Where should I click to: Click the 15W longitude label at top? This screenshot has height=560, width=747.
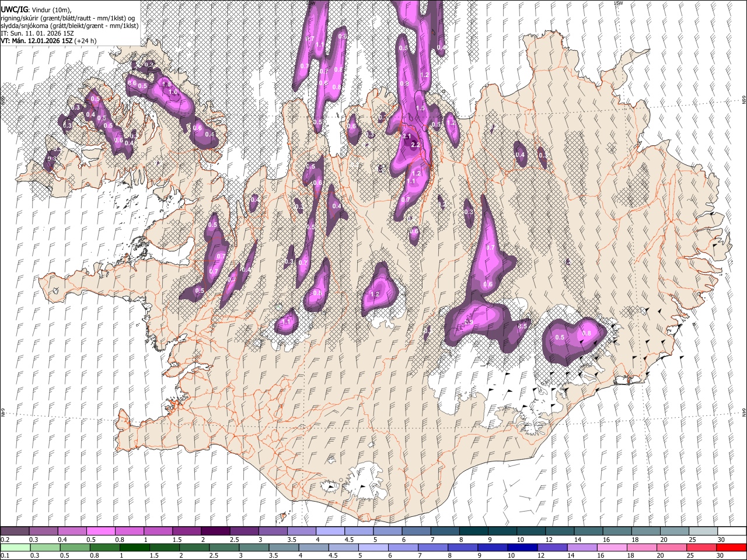[618, 3]
